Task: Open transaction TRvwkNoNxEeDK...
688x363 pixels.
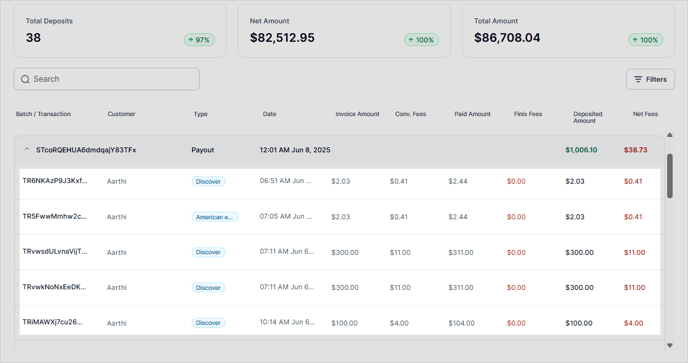Action: pyautogui.click(x=54, y=287)
